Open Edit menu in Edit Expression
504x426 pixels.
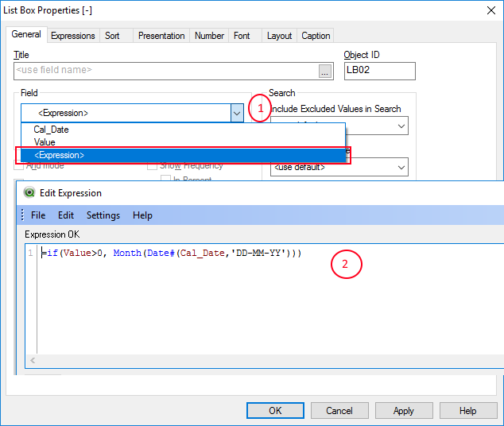point(66,215)
